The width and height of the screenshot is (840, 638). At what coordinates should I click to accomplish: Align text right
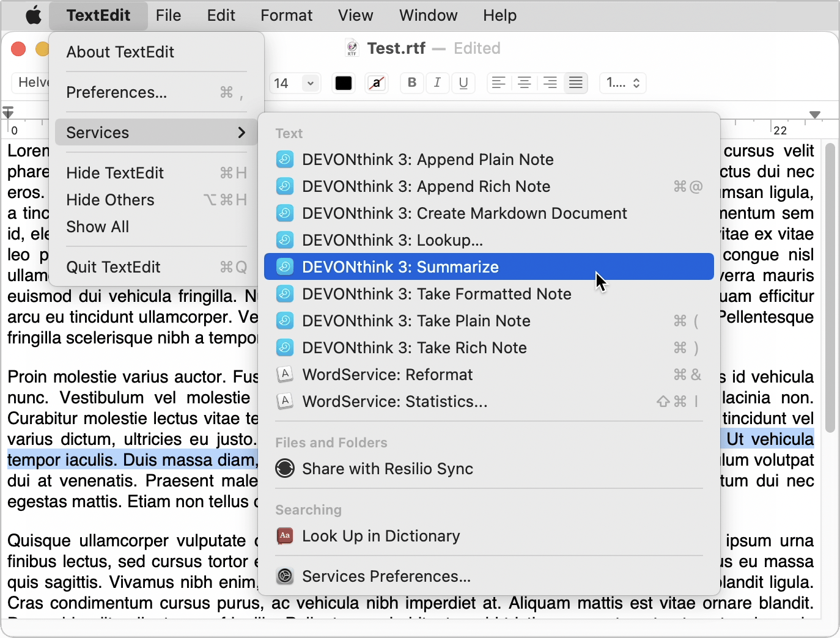[x=550, y=82]
